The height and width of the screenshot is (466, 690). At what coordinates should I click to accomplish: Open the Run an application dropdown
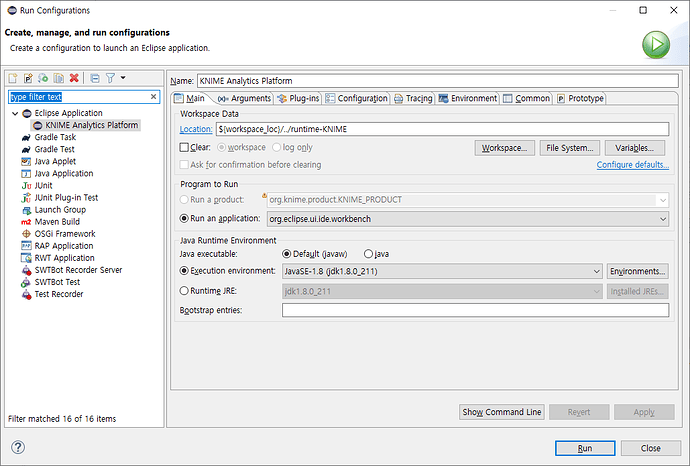pyautogui.click(x=468, y=219)
